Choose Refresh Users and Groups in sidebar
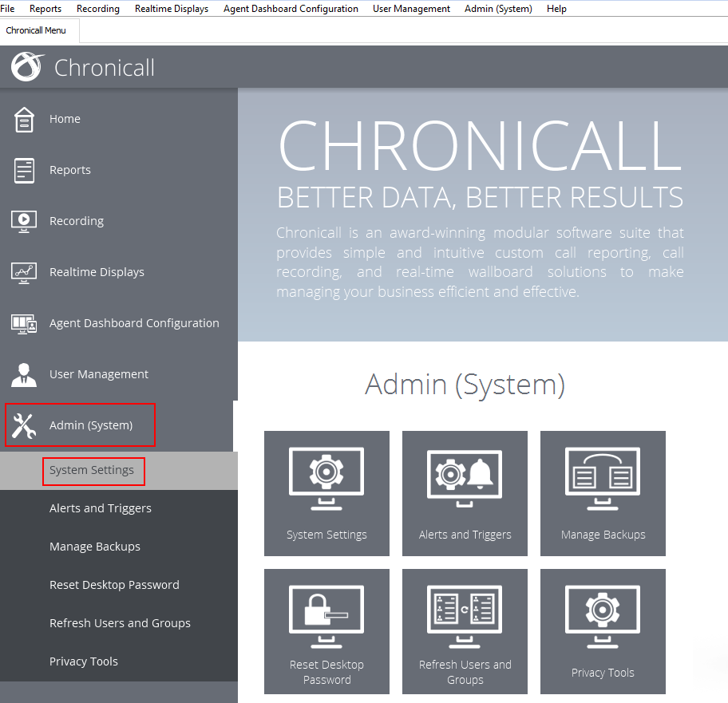The height and width of the screenshot is (703, 728). point(120,622)
